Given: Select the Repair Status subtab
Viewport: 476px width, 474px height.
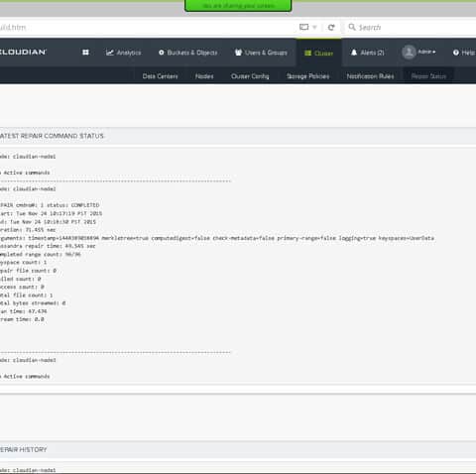Looking at the screenshot, I should (428, 76).
